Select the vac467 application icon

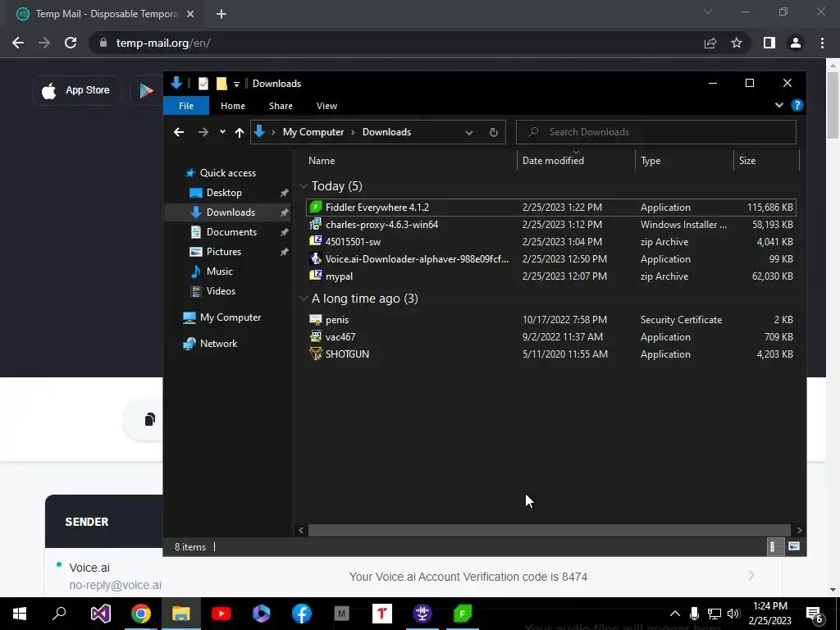[316, 337]
